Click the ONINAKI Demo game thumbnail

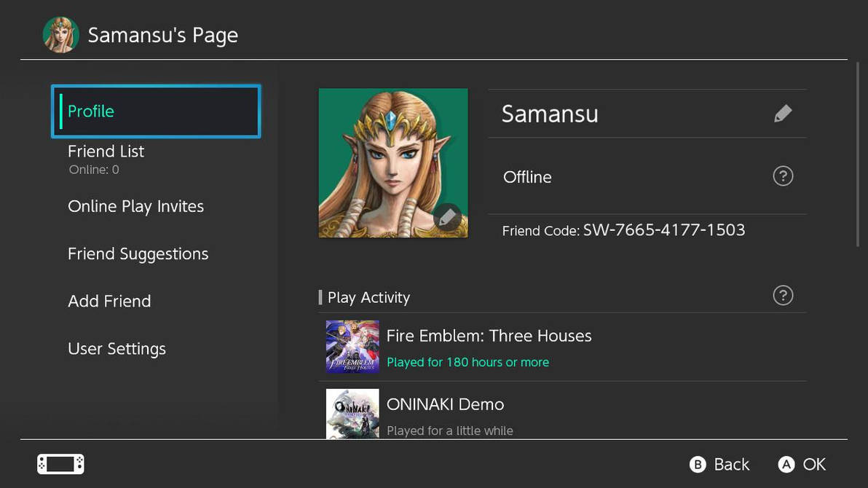[352, 413]
